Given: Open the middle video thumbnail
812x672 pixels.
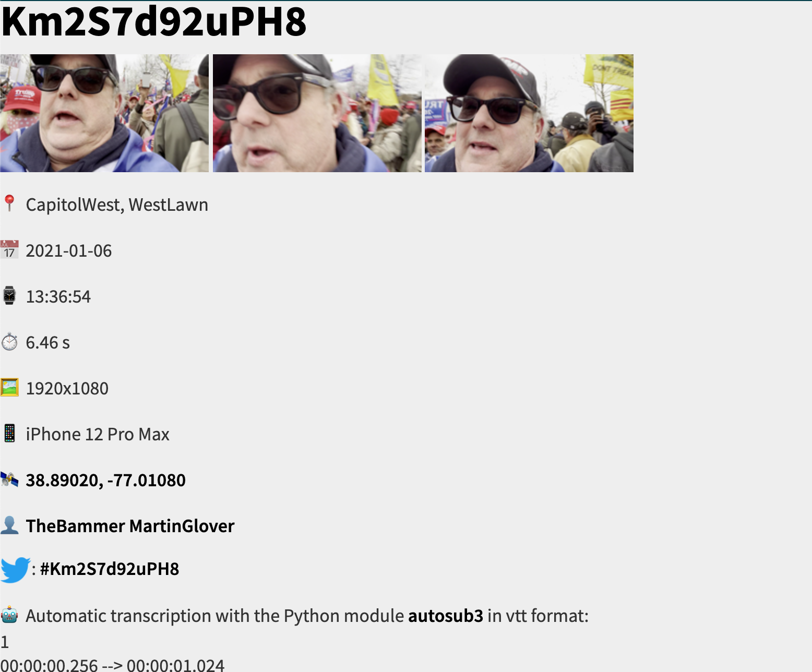Looking at the screenshot, I should click(317, 113).
